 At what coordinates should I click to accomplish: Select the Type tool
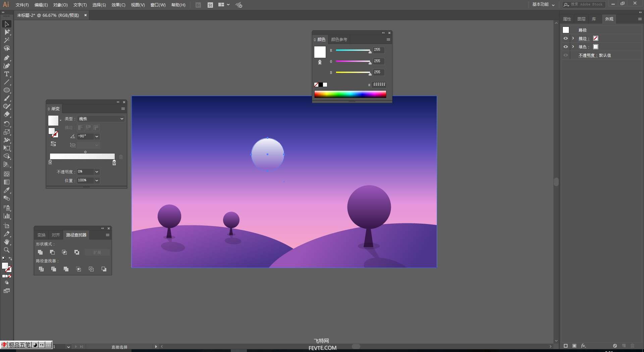pos(7,74)
